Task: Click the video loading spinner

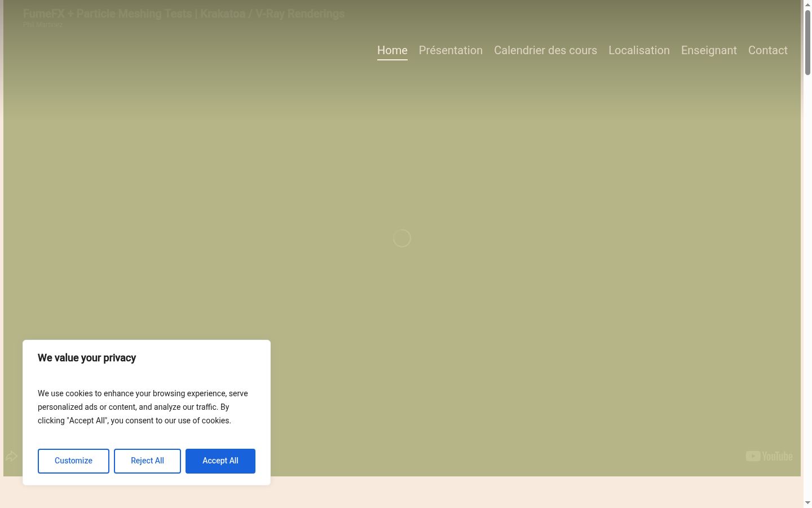Action: coord(402,238)
